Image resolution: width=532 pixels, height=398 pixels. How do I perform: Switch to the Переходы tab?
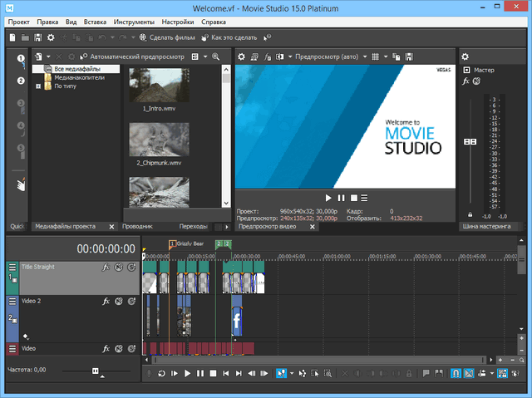click(x=193, y=227)
